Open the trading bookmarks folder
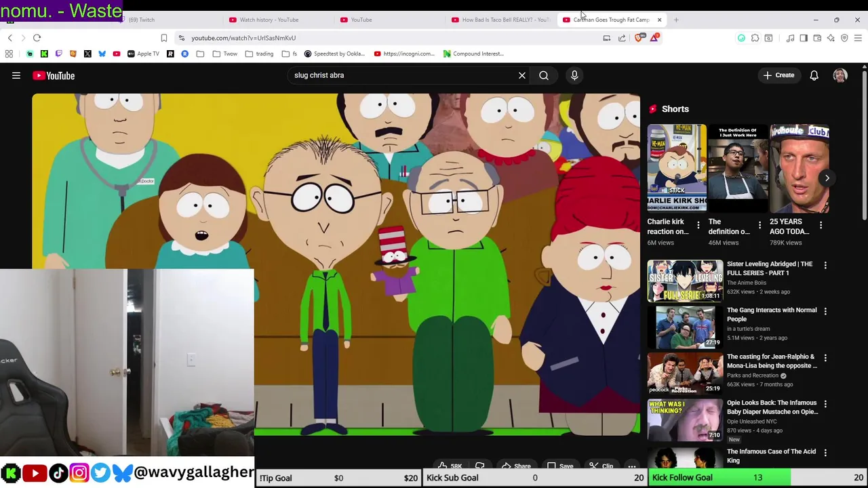Image resolution: width=868 pixels, height=488 pixels. (260, 54)
